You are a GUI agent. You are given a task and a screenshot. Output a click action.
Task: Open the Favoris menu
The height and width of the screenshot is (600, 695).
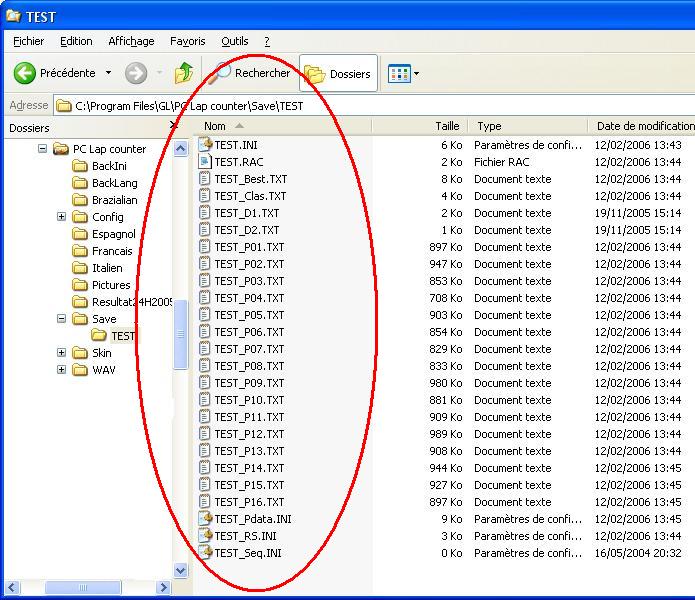187,41
